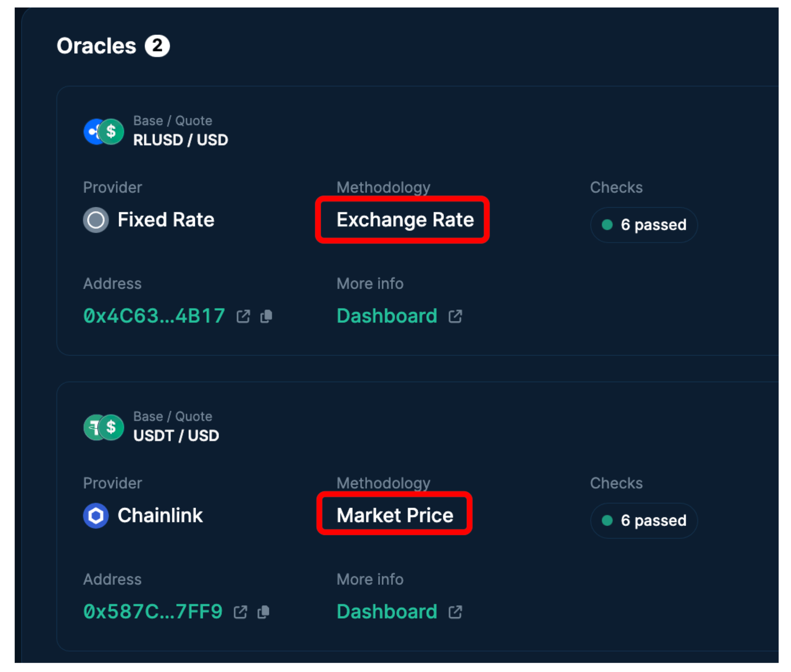Click the Chainlink provider logo

point(96,515)
